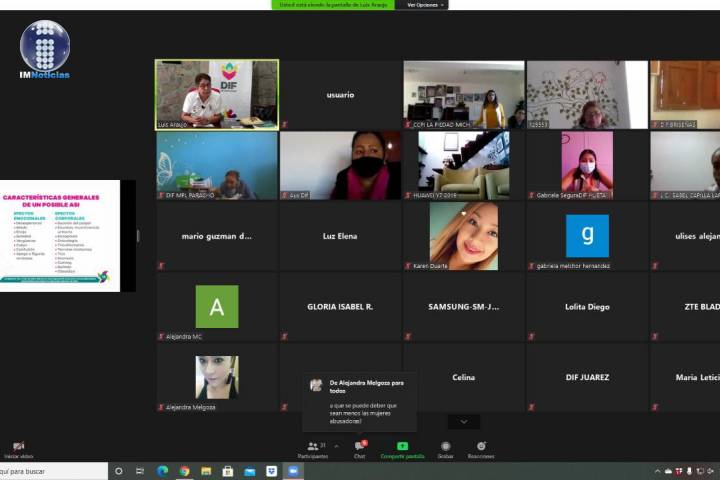Select Gabriela Segura DIF video tile
Image resolution: width=720 pixels, height=480 pixels.
point(587,165)
